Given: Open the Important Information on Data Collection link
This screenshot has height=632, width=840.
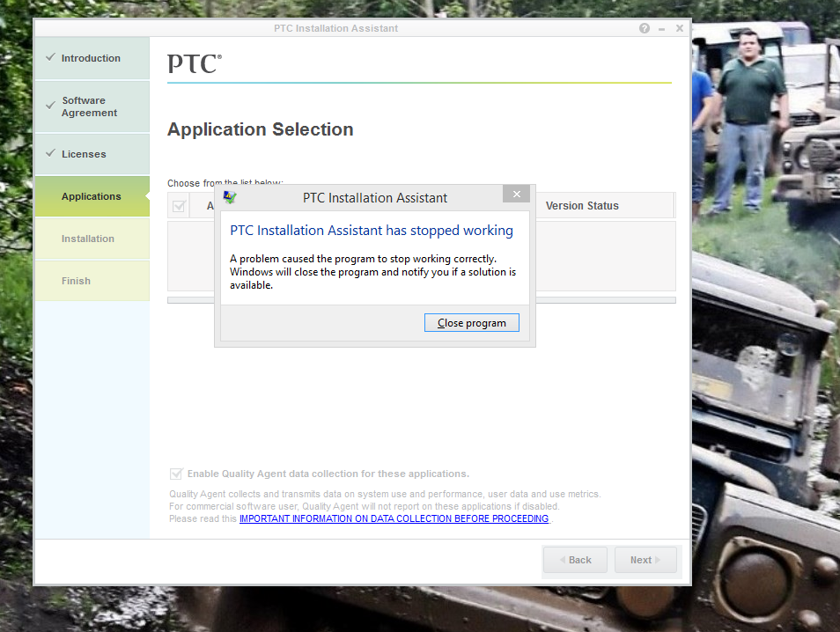Looking at the screenshot, I should coord(394,518).
